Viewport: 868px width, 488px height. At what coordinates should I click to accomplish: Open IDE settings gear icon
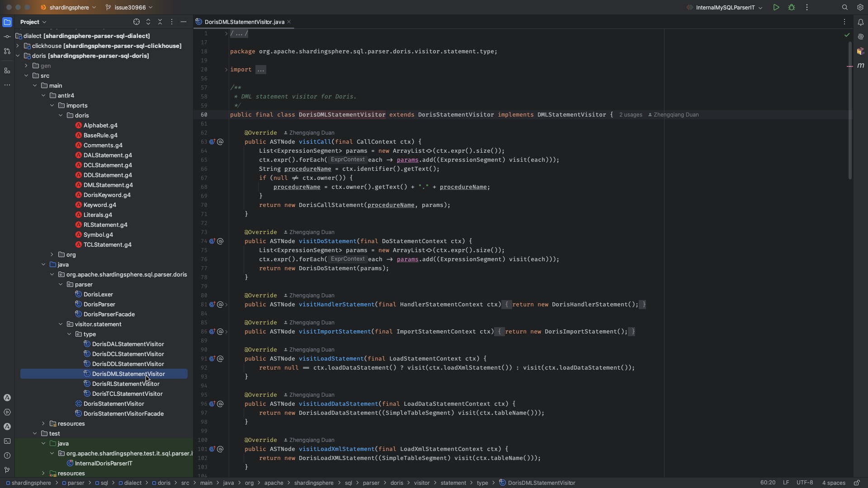coord(860,7)
